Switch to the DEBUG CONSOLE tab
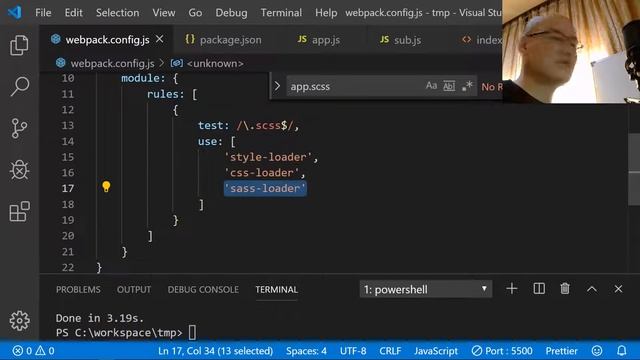The image size is (640, 360). 203,289
